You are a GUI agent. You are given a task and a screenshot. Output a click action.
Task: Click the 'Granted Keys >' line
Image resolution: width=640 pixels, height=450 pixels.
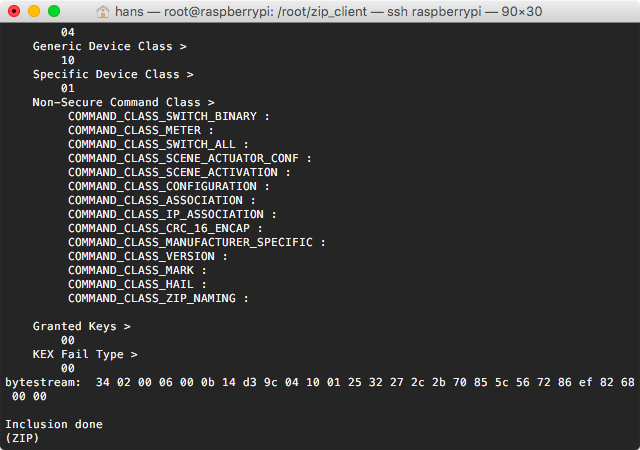tap(81, 326)
